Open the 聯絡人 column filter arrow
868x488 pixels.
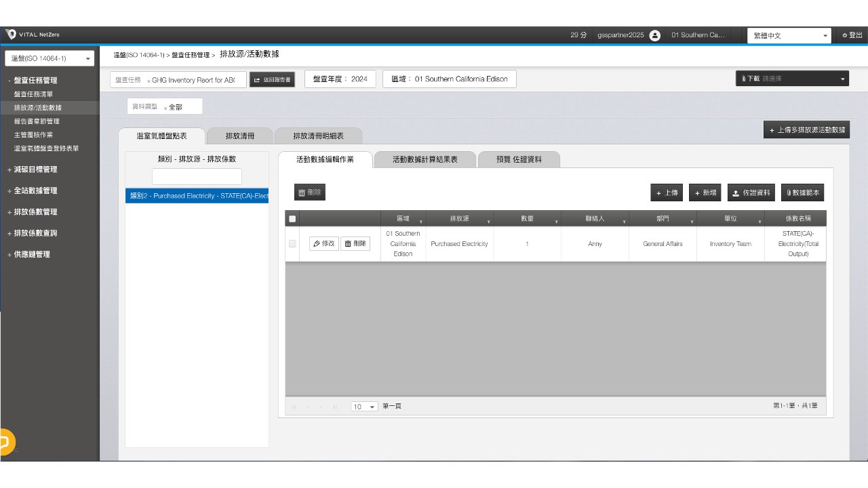pos(624,222)
